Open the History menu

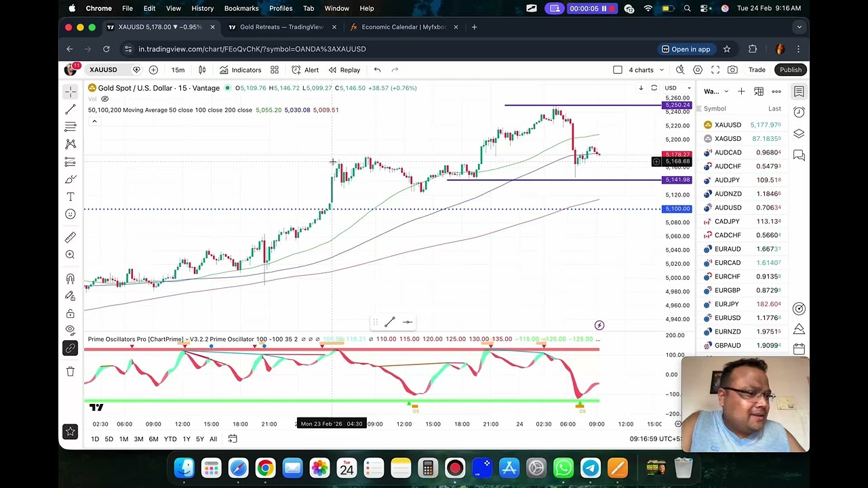tap(202, 8)
